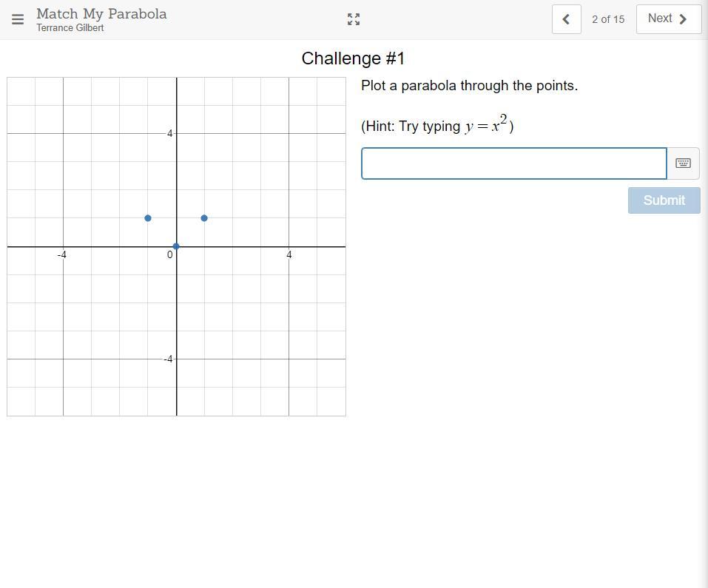Click the 'Plot a parabola through the points' instruction
The height and width of the screenshot is (588, 708).
pos(469,86)
